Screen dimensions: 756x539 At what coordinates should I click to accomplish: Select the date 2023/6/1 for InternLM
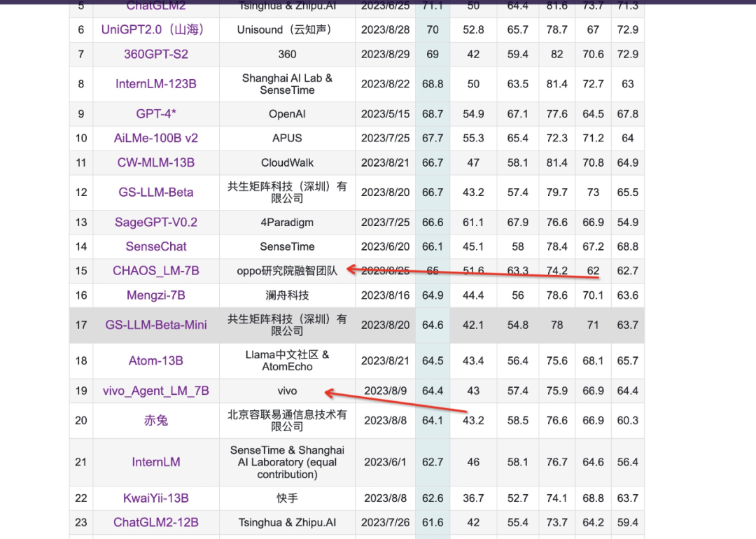pos(385,462)
